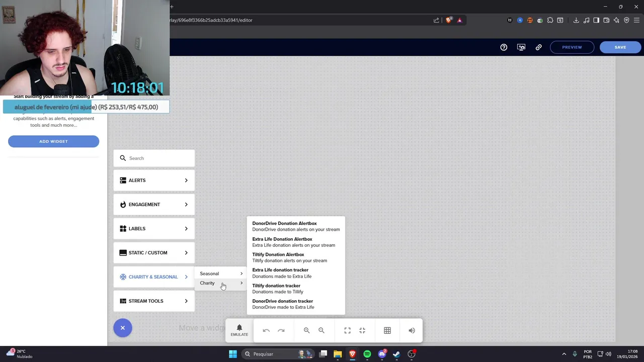
Task: Click the ADD WIDGET button
Action: 53,141
